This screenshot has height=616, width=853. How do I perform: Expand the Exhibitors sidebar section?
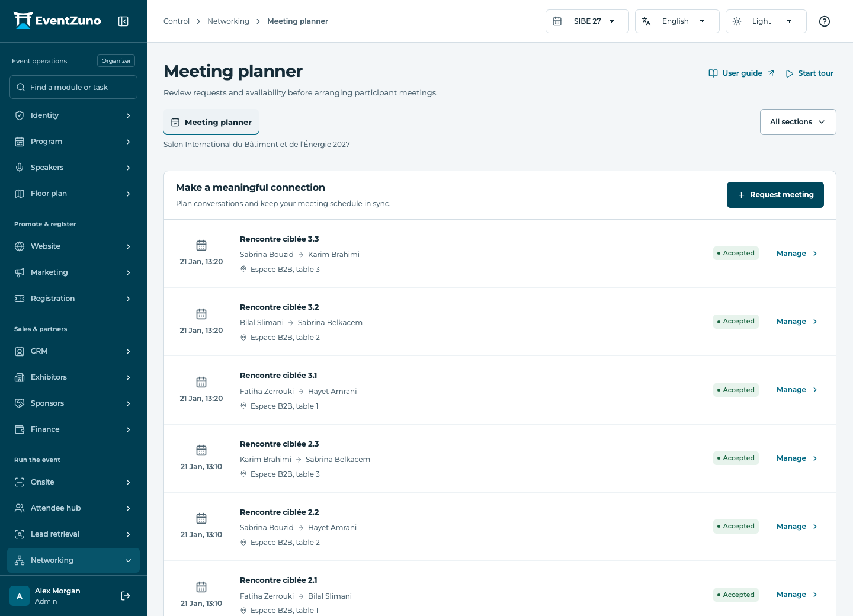click(73, 377)
